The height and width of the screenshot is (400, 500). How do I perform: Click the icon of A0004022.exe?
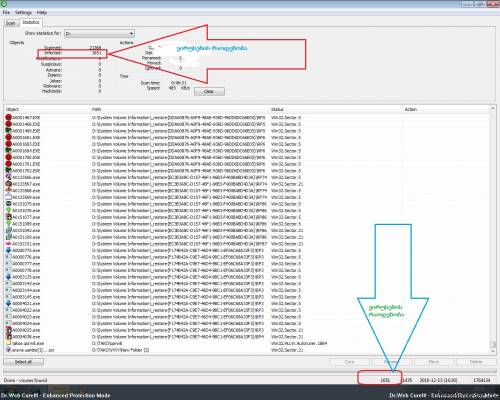click(8, 310)
